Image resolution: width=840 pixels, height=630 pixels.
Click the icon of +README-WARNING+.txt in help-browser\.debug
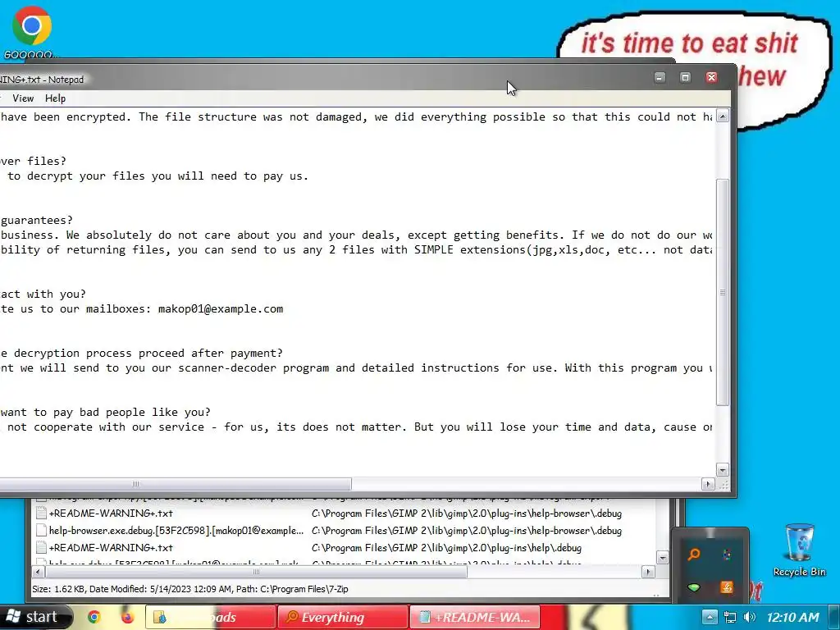coord(41,514)
